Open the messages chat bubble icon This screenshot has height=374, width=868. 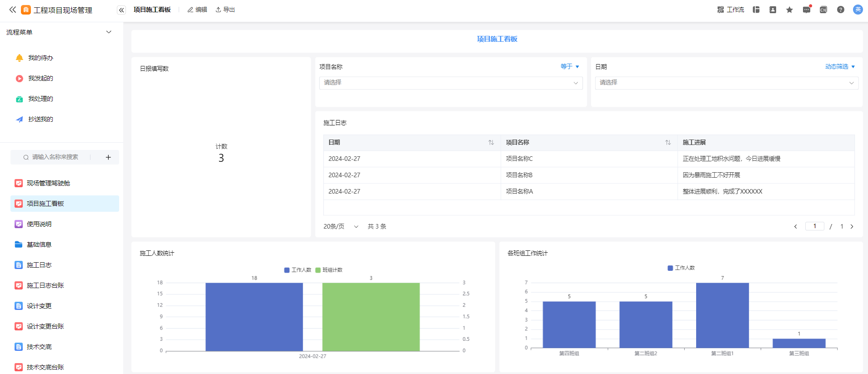click(x=806, y=10)
